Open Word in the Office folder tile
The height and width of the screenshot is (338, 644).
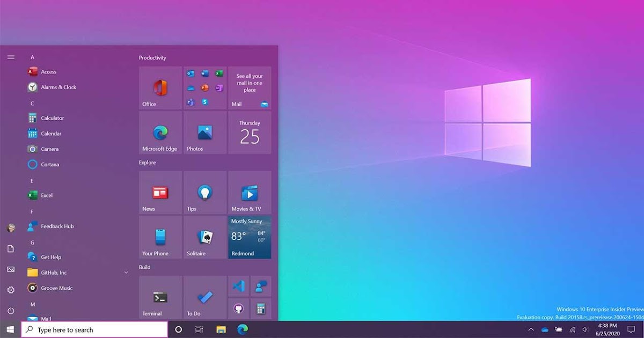[205, 74]
